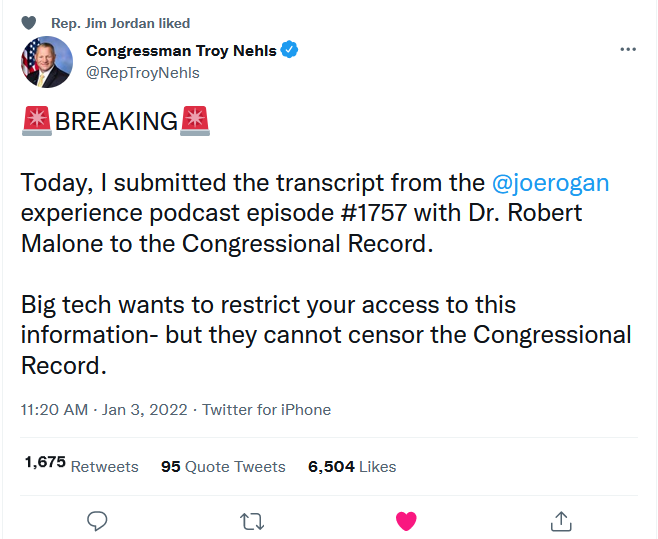The height and width of the screenshot is (539, 658).
Task: Click the reply speech bubble icon
Action: 97,520
